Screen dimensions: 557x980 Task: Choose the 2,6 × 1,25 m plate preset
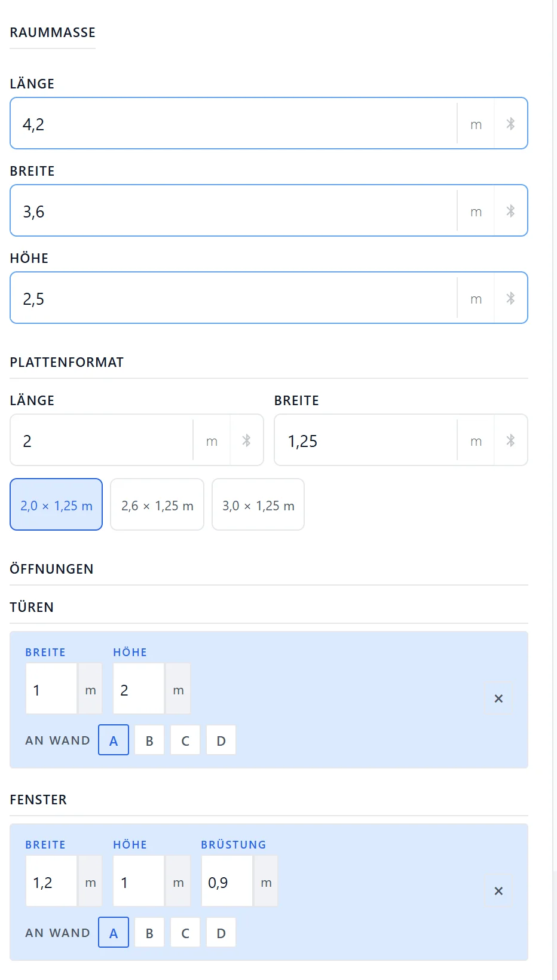click(157, 504)
